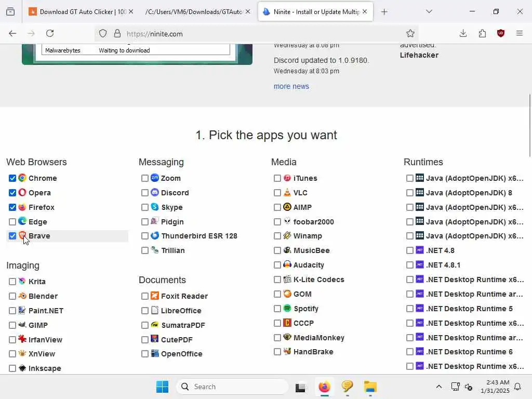This screenshot has height=399, width=532.
Task: Click the Zoom app icon
Action: pyautogui.click(x=155, y=178)
